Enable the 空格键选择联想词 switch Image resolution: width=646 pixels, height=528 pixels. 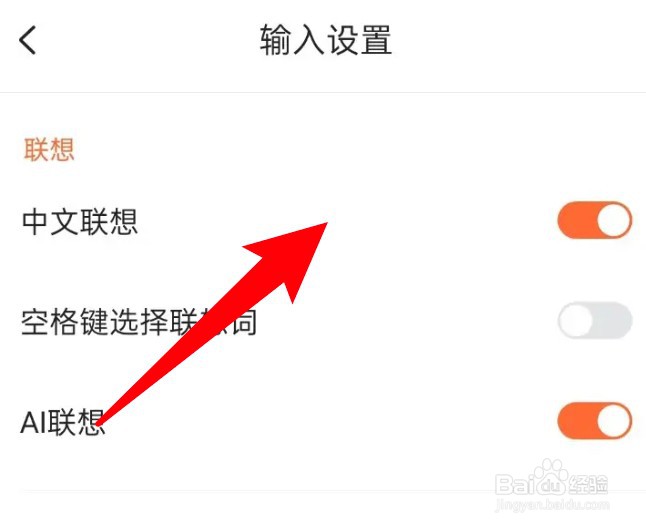(x=595, y=320)
